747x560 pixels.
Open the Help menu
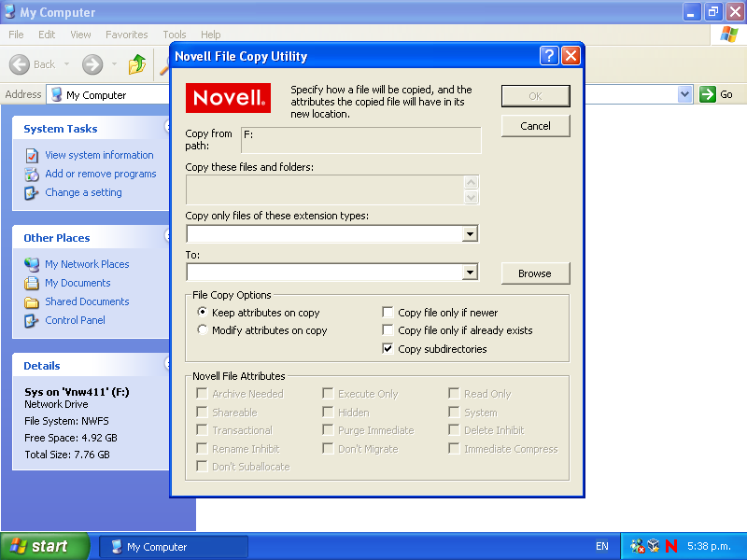[211, 35]
